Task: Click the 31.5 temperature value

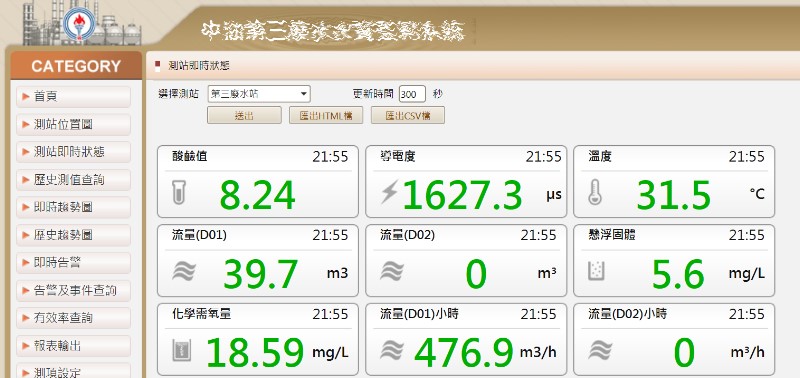Action: 673,195
